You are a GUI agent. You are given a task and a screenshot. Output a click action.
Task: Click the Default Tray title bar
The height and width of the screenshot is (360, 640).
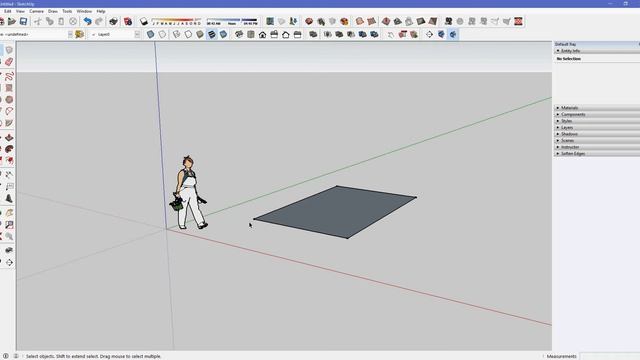tap(597, 44)
